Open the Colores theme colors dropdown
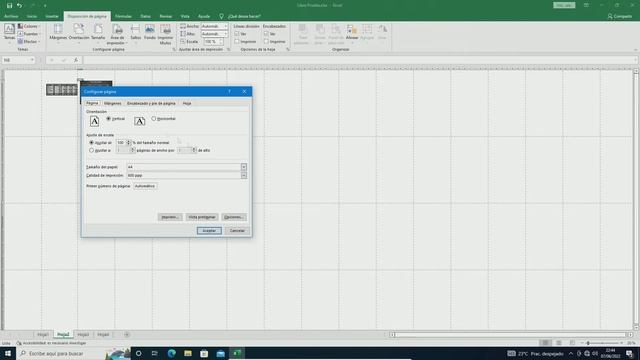Image resolution: width=640 pixels, height=360 pixels. 29,26
